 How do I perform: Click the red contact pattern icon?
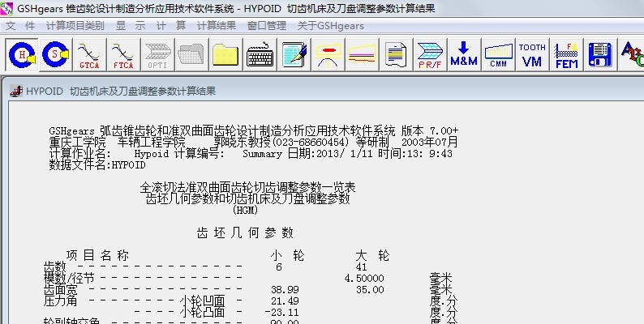(328, 54)
